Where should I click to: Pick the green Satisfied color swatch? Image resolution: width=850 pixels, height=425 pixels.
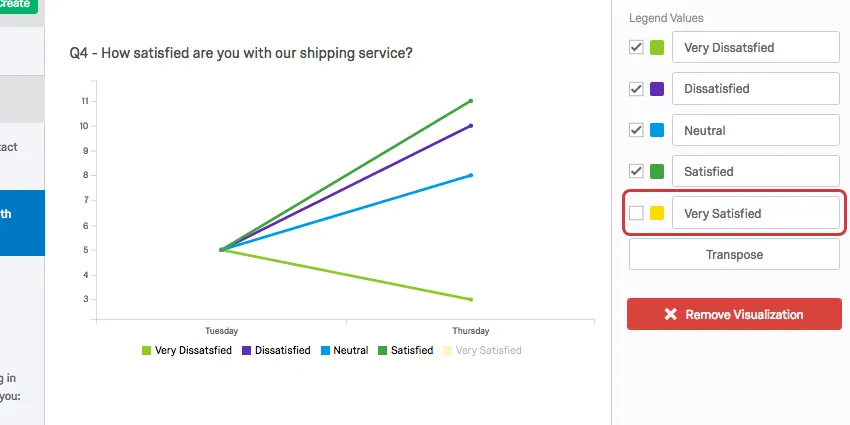click(657, 172)
